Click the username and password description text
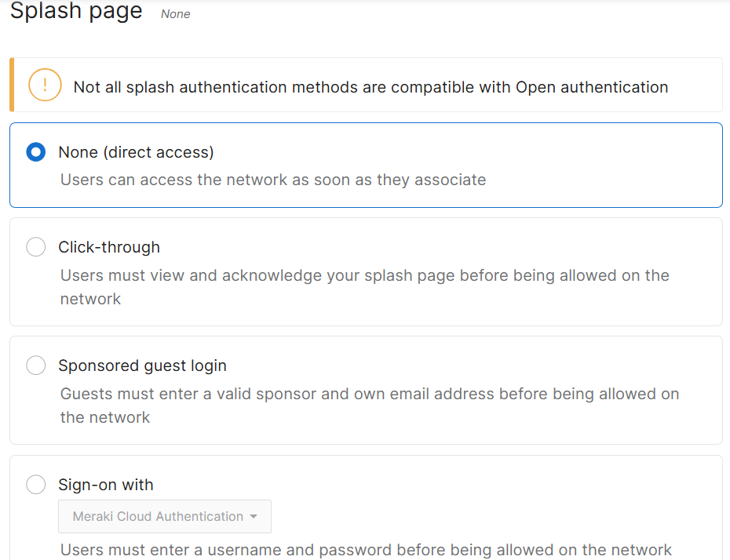The image size is (730, 560). tap(366, 550)
